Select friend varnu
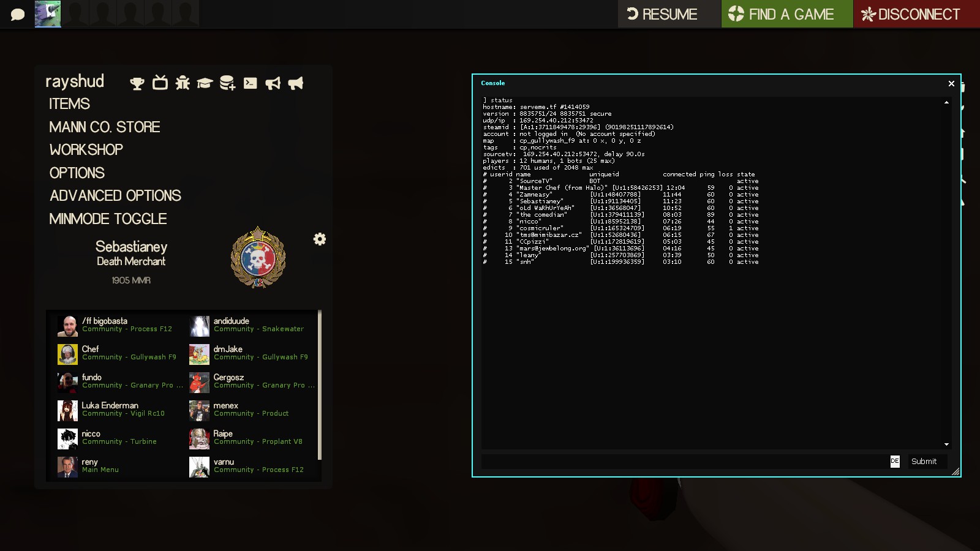The height and width of the screenshot is (551, 980). [252, 467]
